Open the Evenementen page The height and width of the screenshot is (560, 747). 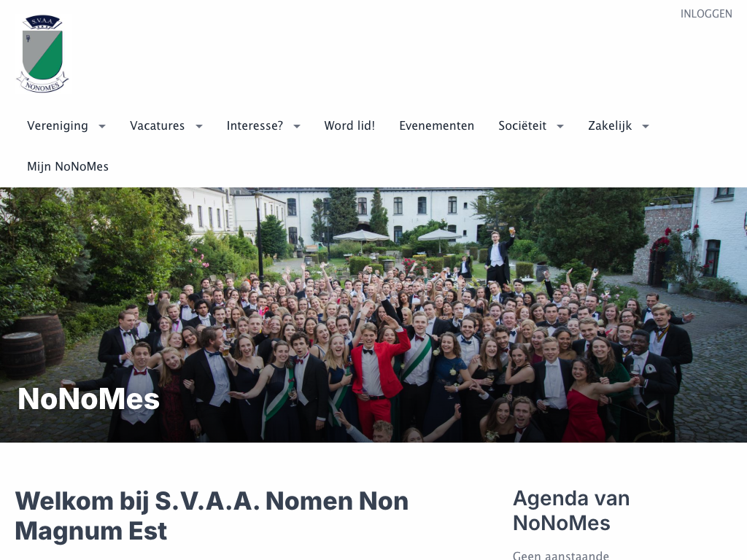[437, 125]
